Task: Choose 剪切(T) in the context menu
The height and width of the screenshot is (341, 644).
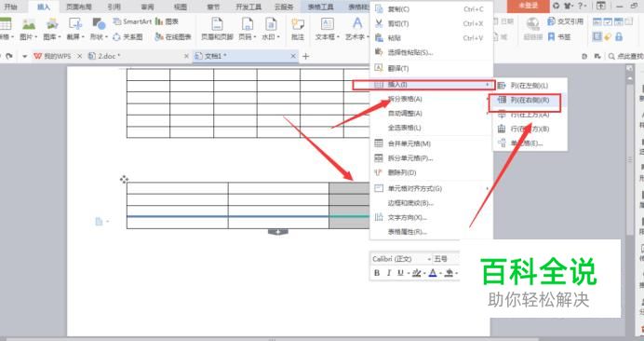Action: click(431, 23)
